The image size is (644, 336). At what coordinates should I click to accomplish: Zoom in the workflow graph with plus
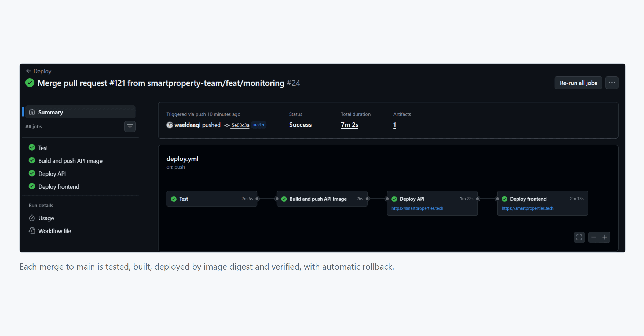(605, 237)
